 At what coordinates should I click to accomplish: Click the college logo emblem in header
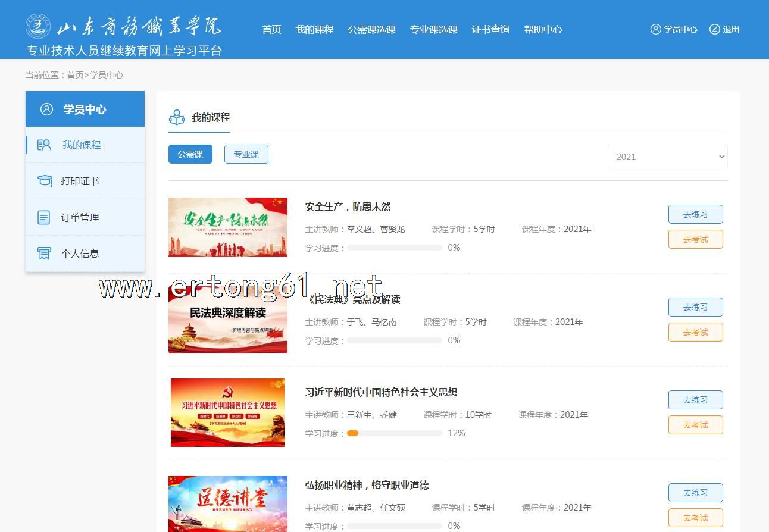pos(38,26)
